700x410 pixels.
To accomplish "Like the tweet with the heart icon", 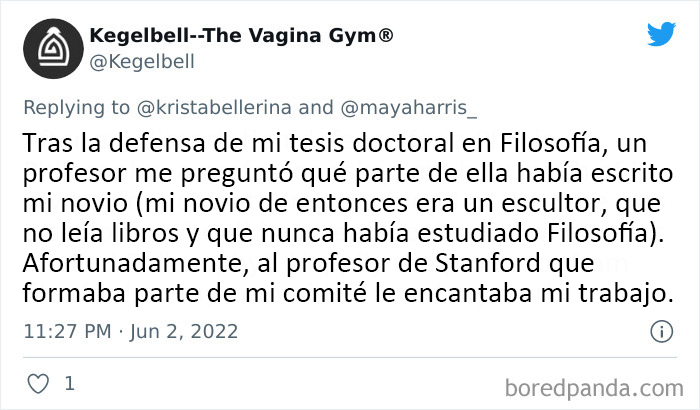I will 36,383.
